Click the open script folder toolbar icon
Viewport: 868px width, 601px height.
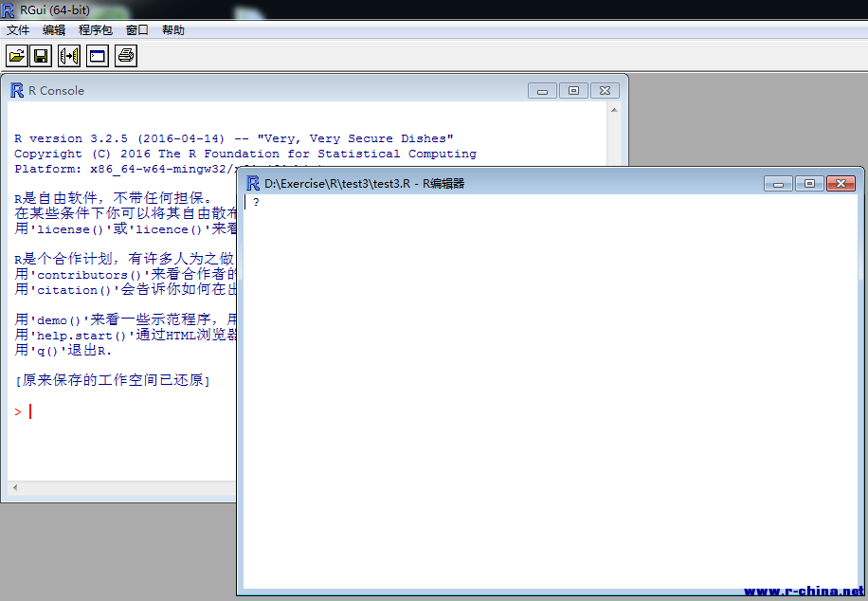tap(17, 56)
